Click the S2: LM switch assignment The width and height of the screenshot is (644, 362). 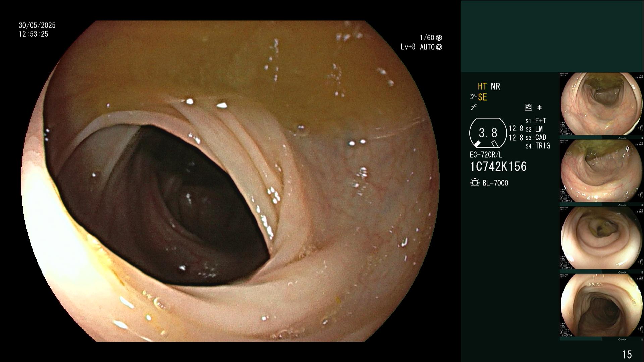(534, 129)
